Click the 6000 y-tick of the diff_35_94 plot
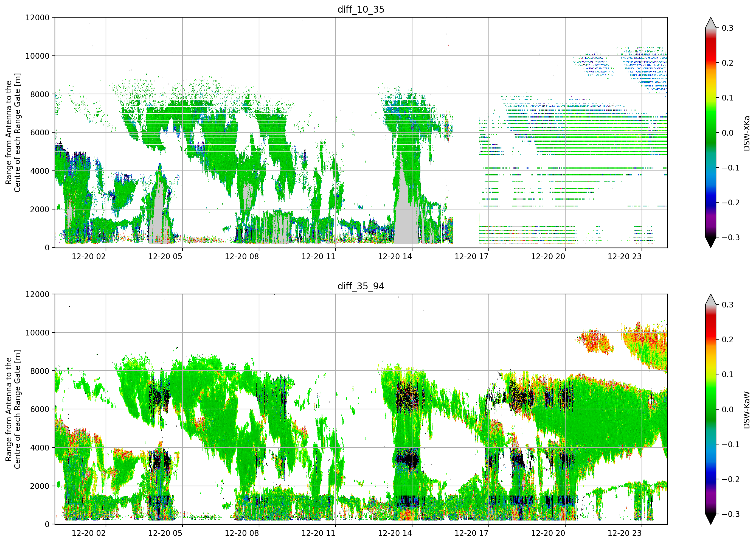Screen dimensions: 756x543 (x=40, y=410)
